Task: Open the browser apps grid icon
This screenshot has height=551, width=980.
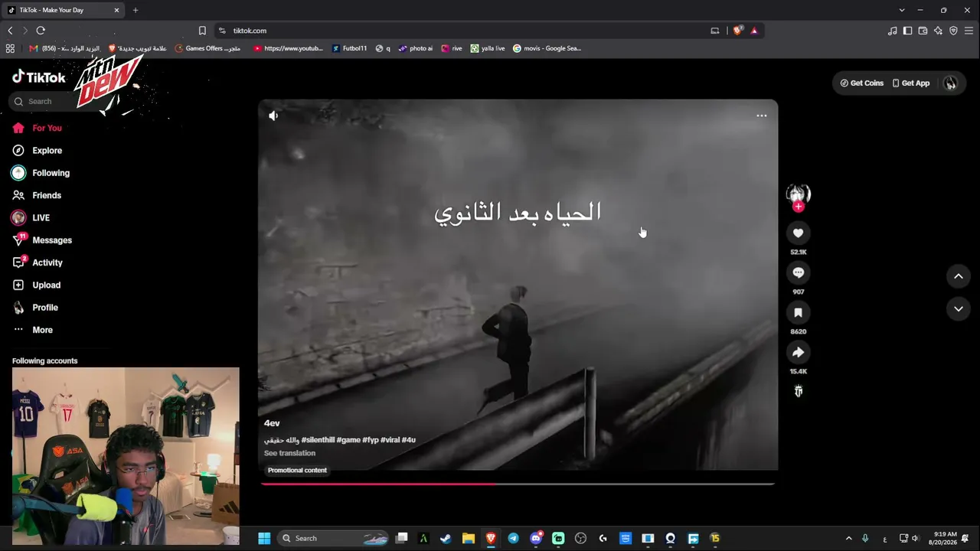Action: [10, 48]
